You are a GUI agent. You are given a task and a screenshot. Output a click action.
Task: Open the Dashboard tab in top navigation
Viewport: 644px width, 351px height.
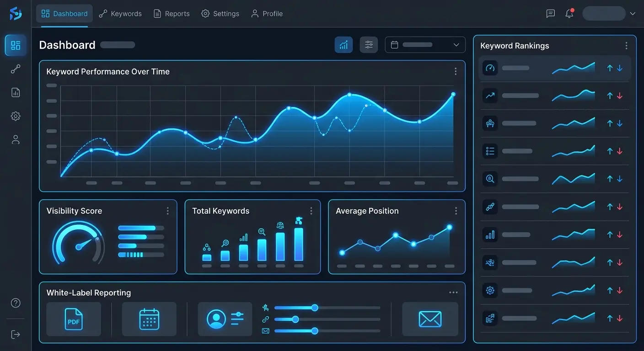pyautogui.click(x=64, y=14)
